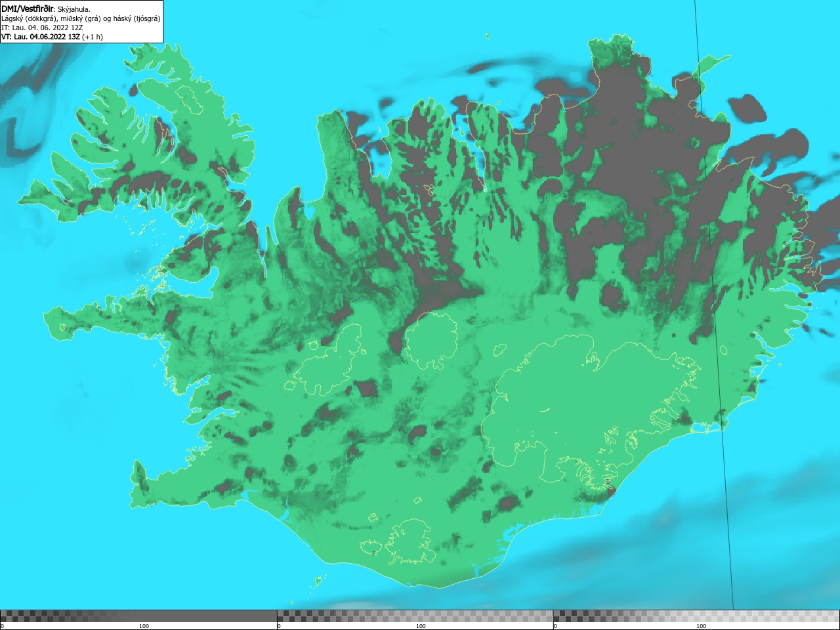Click the 'IT: Lau. 04. 06. 2022 12Z' line
Image resolution: width=840 pixels, height=630 pixels.
(x=42, y=28)
